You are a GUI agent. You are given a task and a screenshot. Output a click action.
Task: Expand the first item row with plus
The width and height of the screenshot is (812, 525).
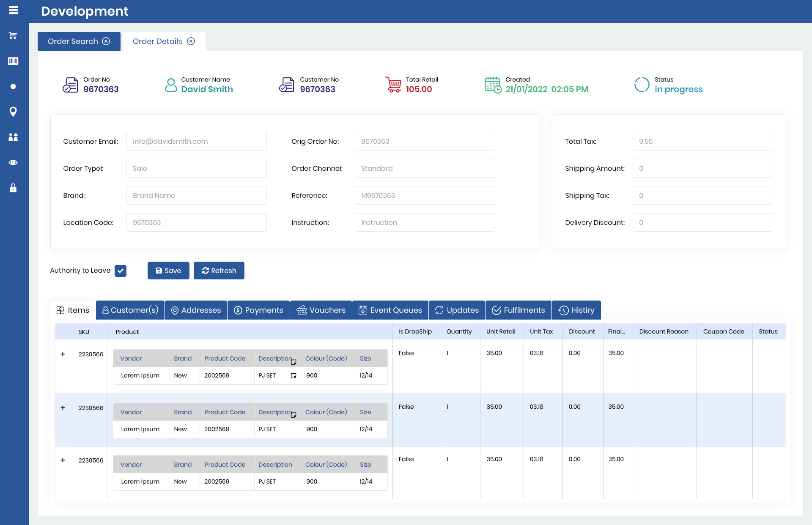tap(63, 354)
